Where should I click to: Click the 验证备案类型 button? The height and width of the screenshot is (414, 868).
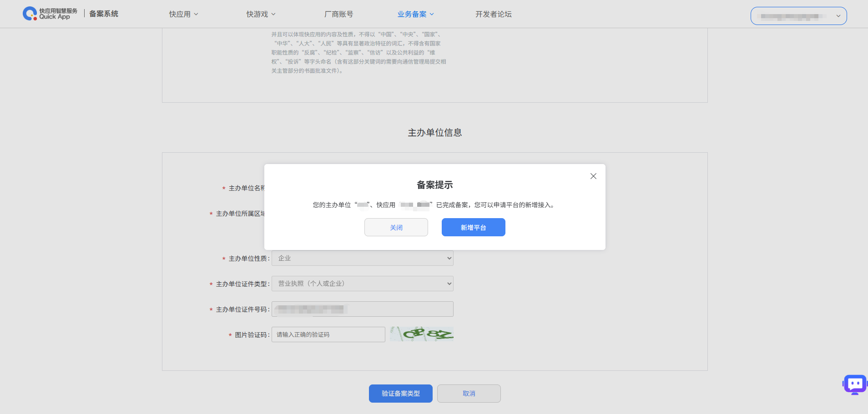point(400,394)
